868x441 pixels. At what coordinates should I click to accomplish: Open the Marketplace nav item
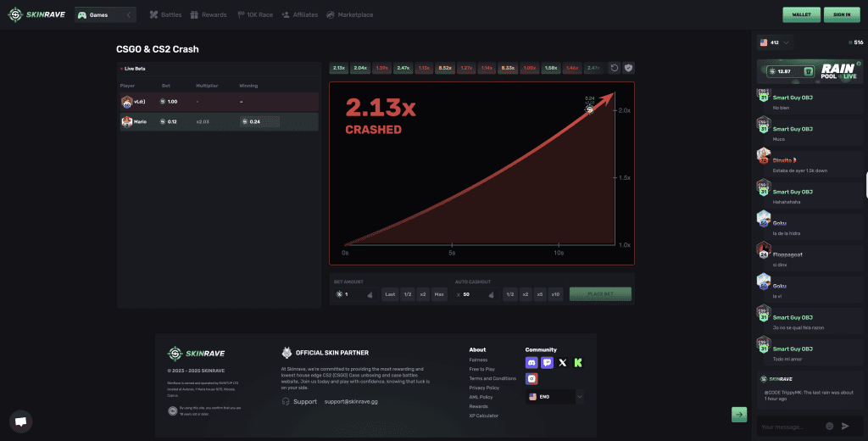350,14
